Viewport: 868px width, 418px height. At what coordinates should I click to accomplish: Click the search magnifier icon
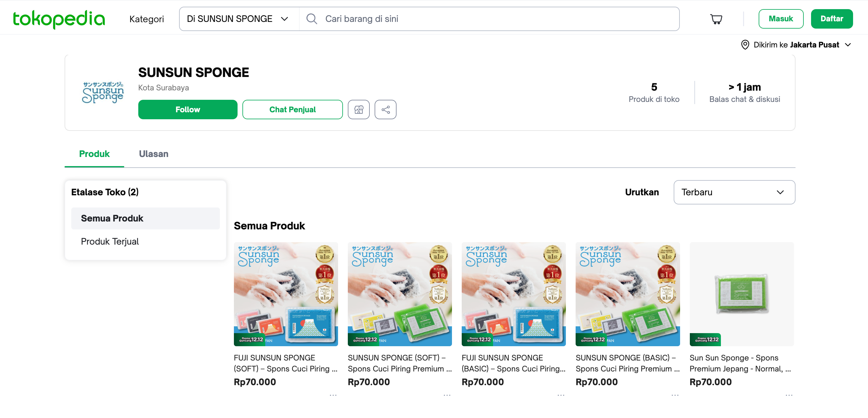[x=311, y=19]
